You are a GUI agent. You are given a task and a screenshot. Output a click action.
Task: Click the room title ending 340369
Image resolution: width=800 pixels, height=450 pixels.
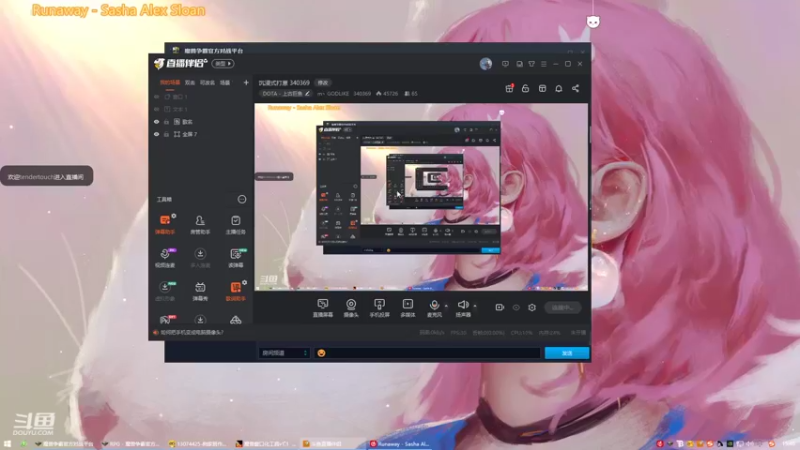point(284,83)
